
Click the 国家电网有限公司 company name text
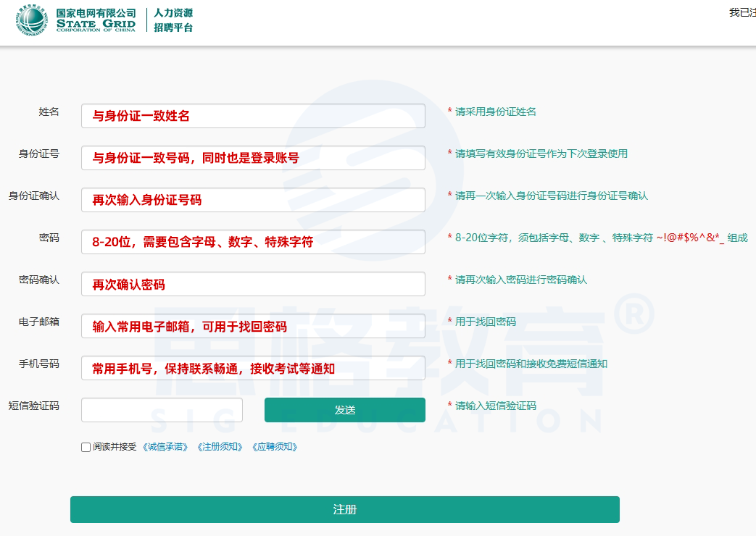[96, 13]
